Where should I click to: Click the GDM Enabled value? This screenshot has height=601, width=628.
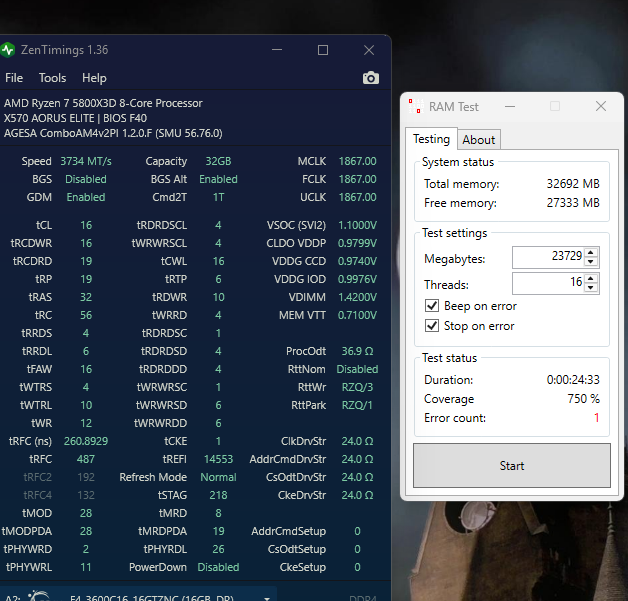pos(86,197)
